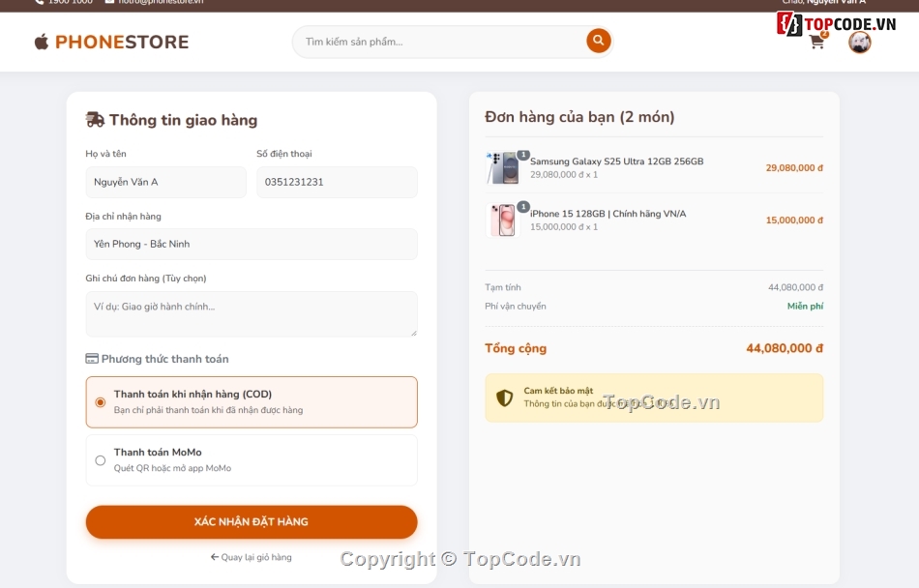
Task: Click the Tìm kiếm sản phẩm search field
Action: pos(435,42)
